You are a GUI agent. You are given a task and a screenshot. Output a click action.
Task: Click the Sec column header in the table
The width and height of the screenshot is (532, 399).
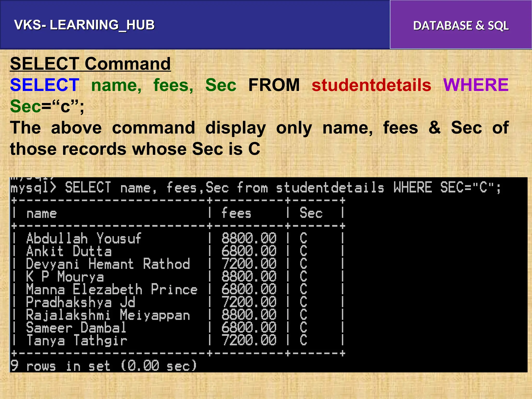pyautogui.click(x=311, y=213)
